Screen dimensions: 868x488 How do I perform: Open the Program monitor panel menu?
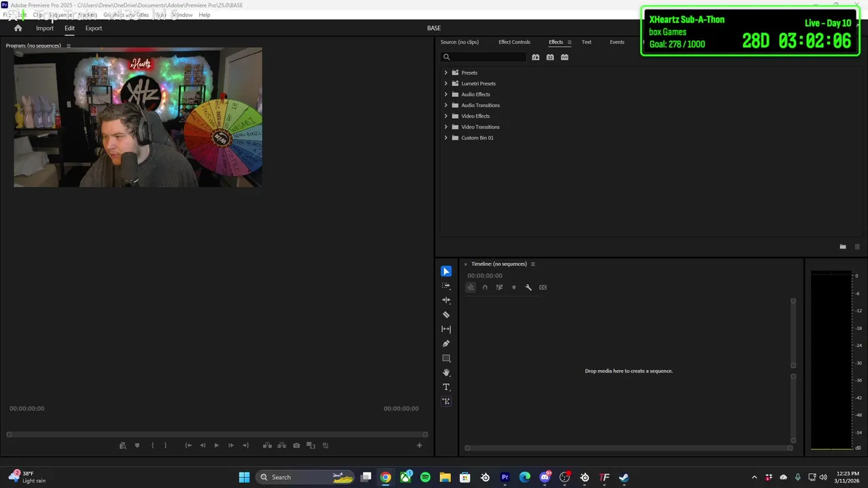point(68,45)
